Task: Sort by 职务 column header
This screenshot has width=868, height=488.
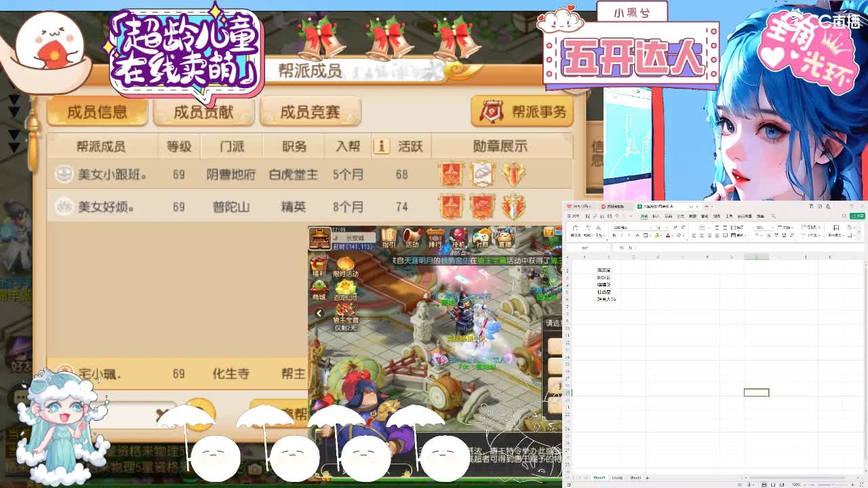Action: pos(294,146)
